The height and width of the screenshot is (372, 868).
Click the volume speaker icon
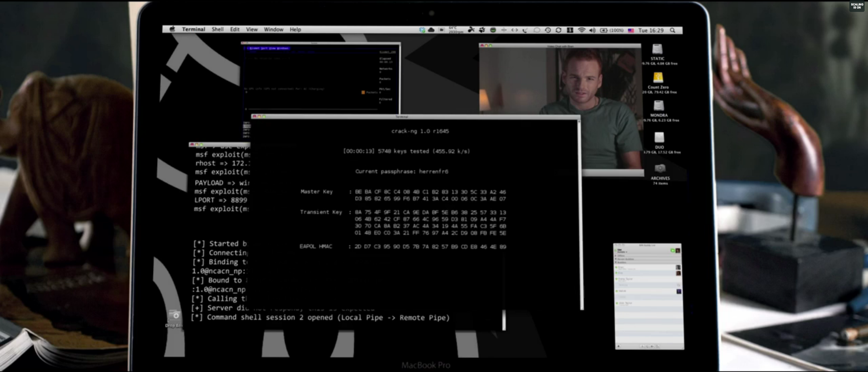click(x=592, y=30)
